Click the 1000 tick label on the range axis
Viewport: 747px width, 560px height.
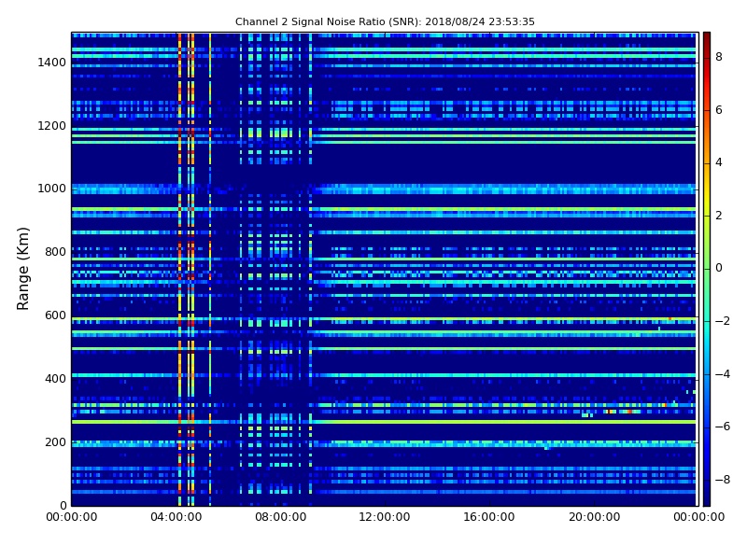point(52,189)
